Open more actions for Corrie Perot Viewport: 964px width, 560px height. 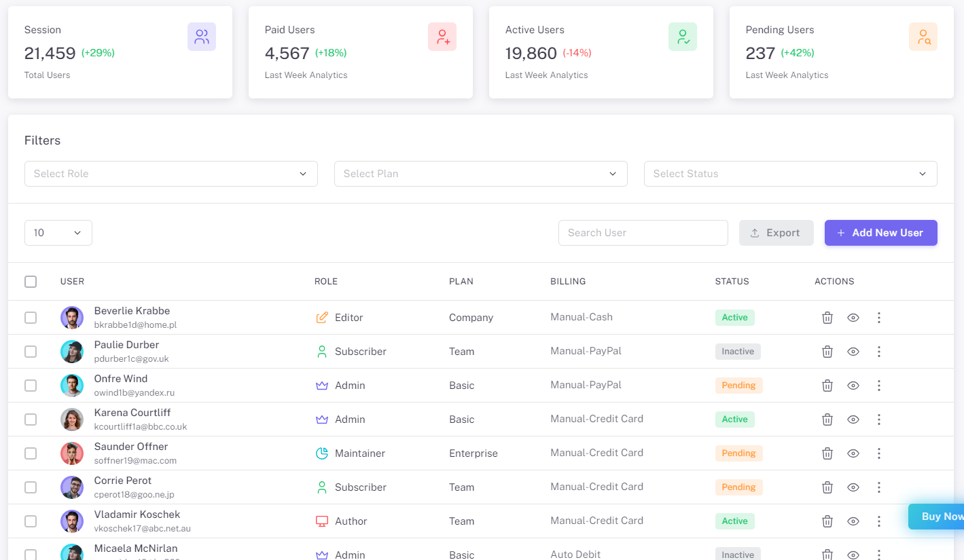879,487
